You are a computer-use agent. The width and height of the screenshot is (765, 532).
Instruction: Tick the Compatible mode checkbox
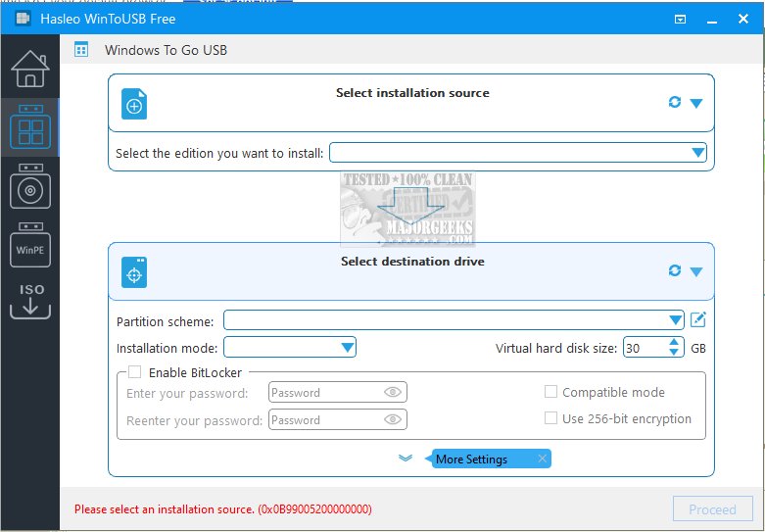pyautogui.click(x=550, y=392)
